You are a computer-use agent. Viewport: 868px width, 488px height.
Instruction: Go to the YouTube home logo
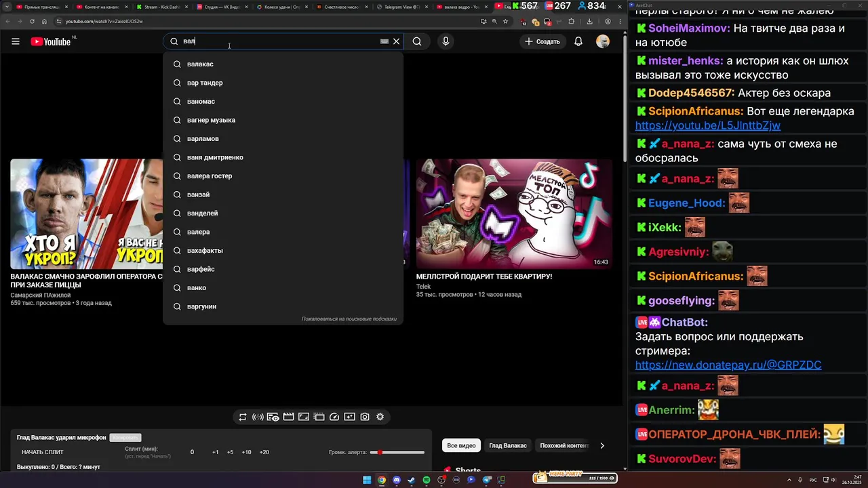pos(51,41)
